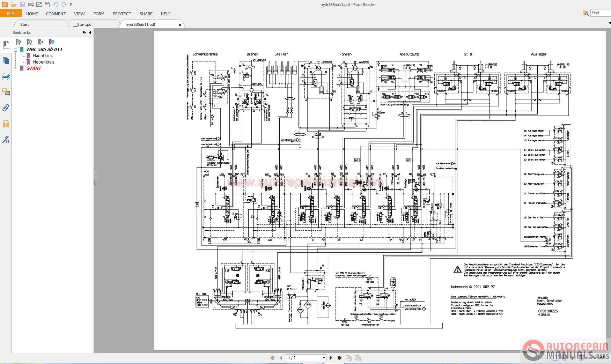Click the set bookmark destination icon
This screenshot has height=364, width=611.
(40, 42)
